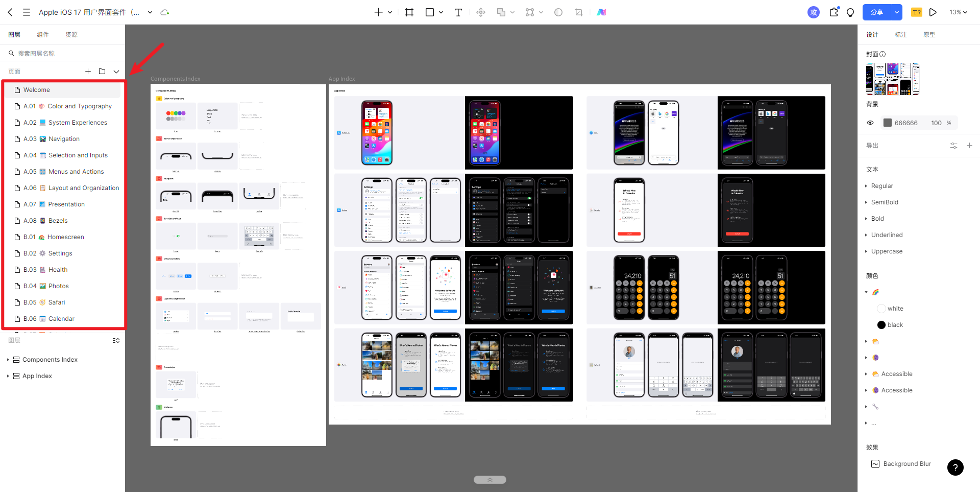Switch to the 资源 tab
Viewport: 980px width, 492px height.
click(x=71, y=35)
